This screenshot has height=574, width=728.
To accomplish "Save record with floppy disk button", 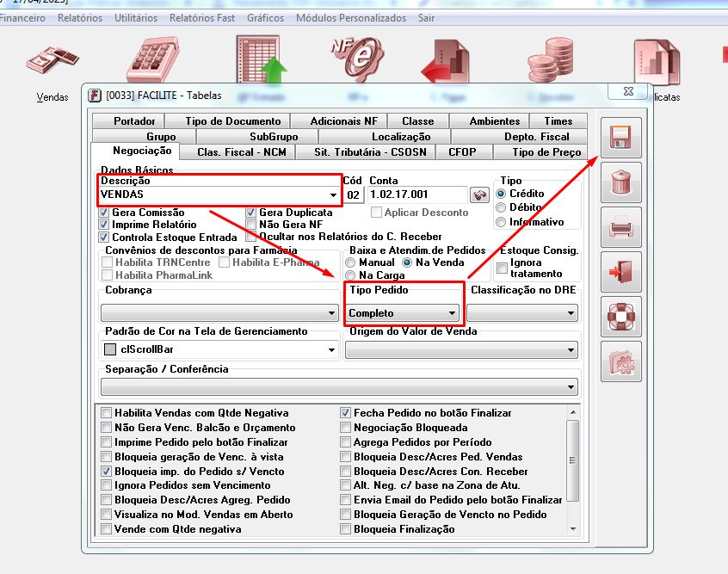I will coord(620,138).
